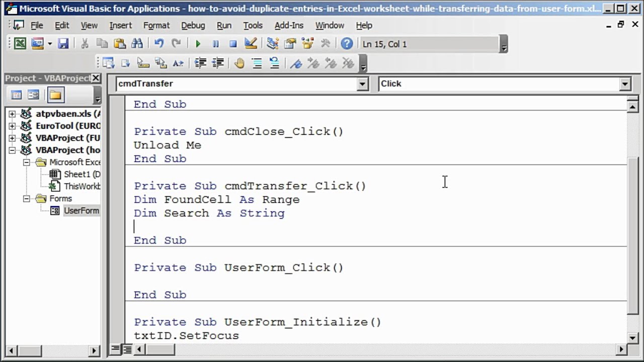
Task: Close the Project Explorer pane
Action: click(96, 78)
